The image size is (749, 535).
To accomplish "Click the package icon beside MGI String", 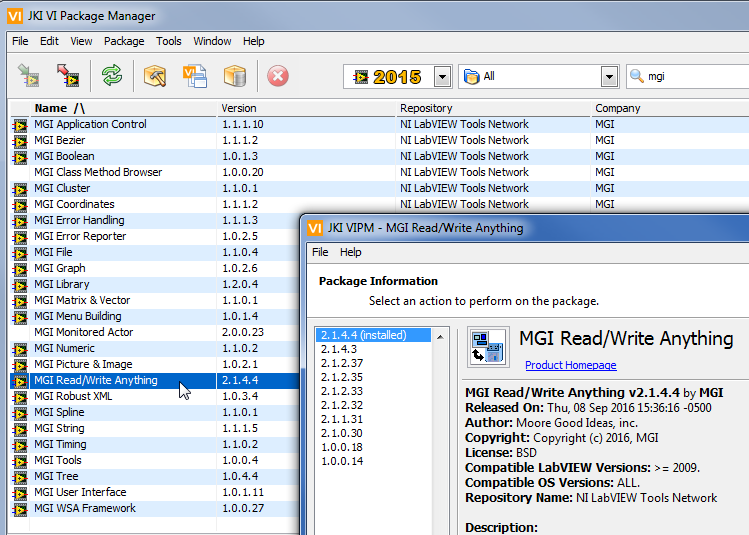I will pyautogui.click(x=20, y=429).
